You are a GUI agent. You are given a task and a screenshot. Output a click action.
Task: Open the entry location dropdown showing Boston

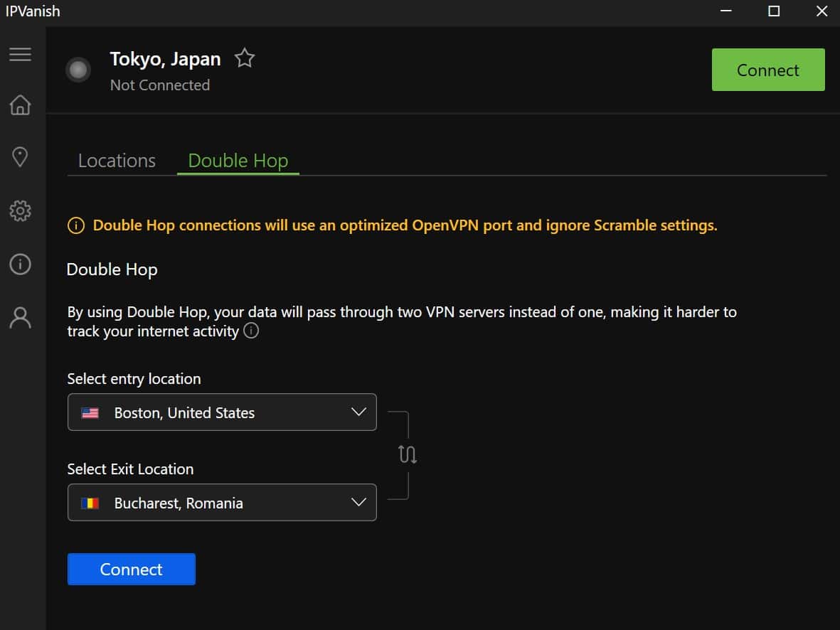223,412
